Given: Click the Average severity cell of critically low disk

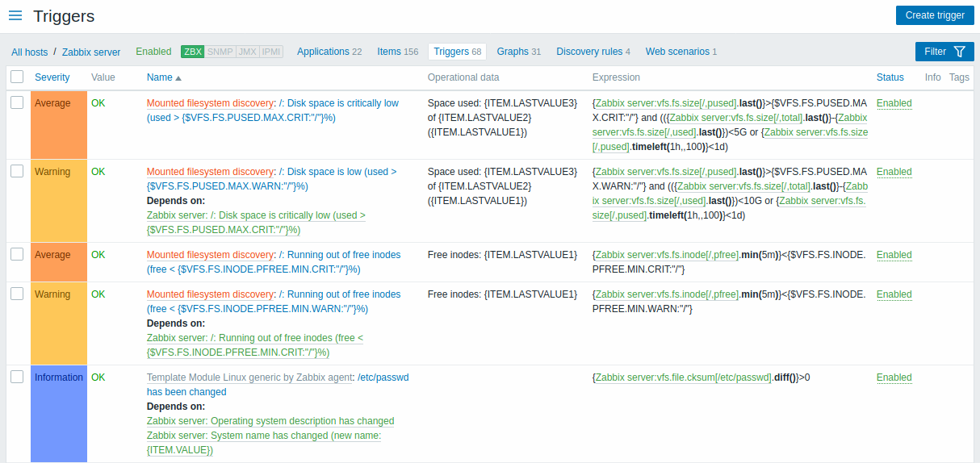Looking at the screenshot, I should [x=58, y=125].
